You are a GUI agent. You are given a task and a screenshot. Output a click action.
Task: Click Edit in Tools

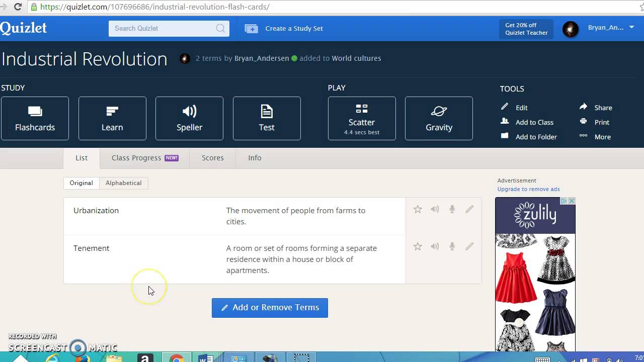click(521, 108)
